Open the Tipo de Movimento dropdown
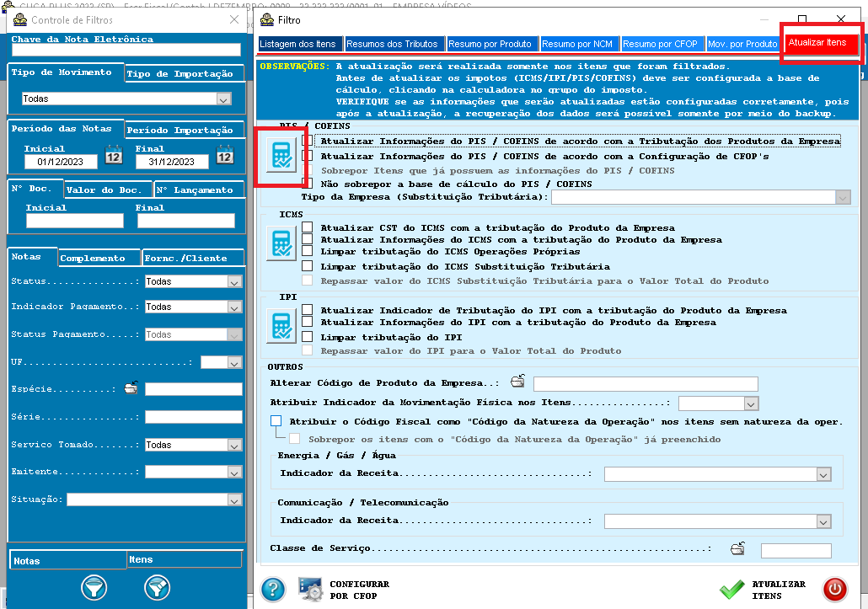868x609 pixels. [223, 99]
